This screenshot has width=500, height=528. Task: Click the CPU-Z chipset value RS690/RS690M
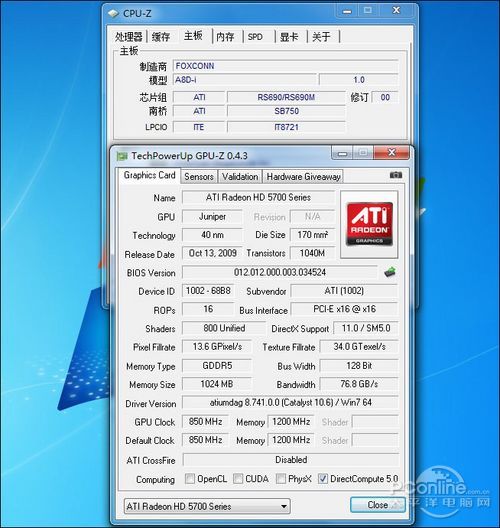(286, 97)
